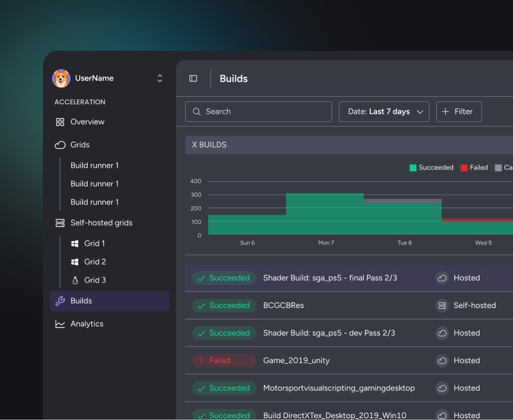
Task: Select Grid 2 in the sidebar
Action: coord(95,262)
